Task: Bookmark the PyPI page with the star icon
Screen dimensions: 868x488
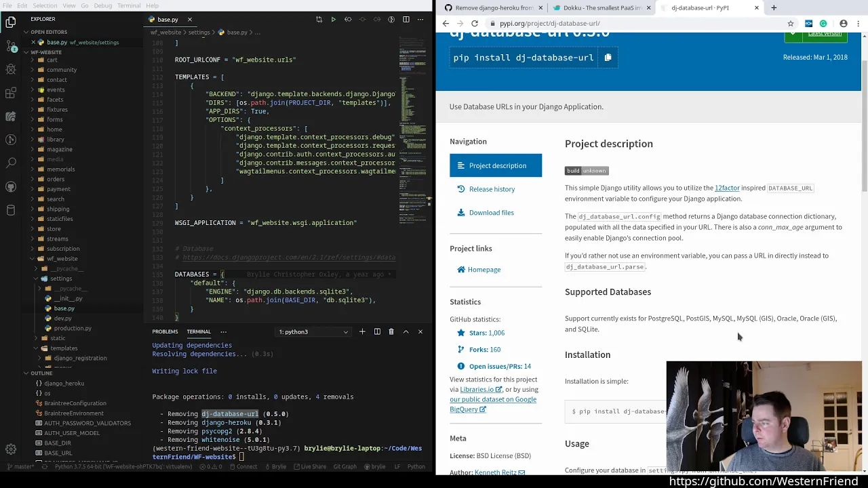Action: [791, 23]
